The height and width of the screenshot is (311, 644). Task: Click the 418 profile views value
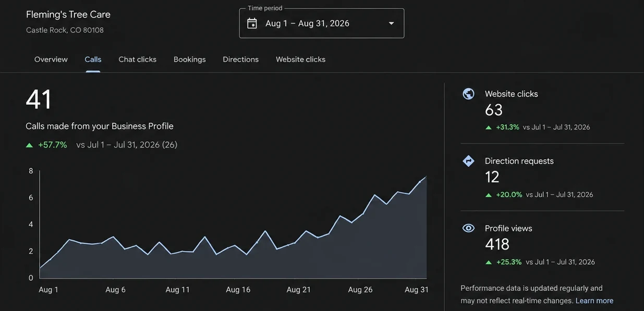click(497, 244)
